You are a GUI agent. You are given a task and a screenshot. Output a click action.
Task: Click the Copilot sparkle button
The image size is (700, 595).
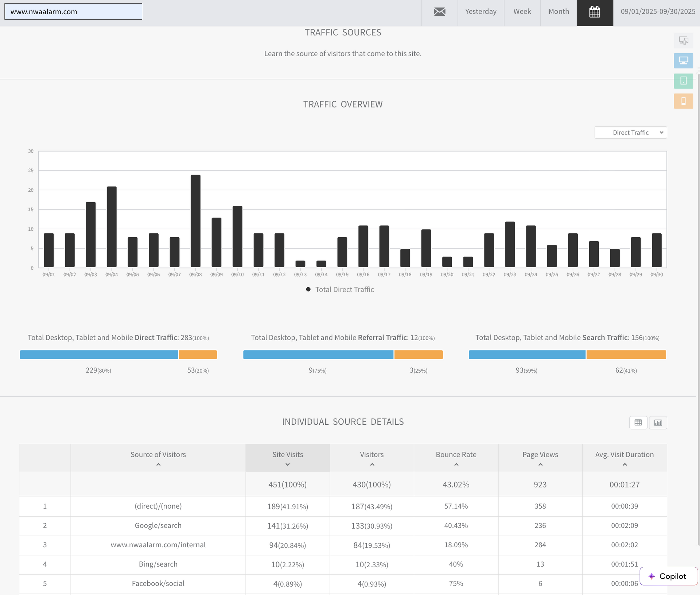tap(668, 576)
